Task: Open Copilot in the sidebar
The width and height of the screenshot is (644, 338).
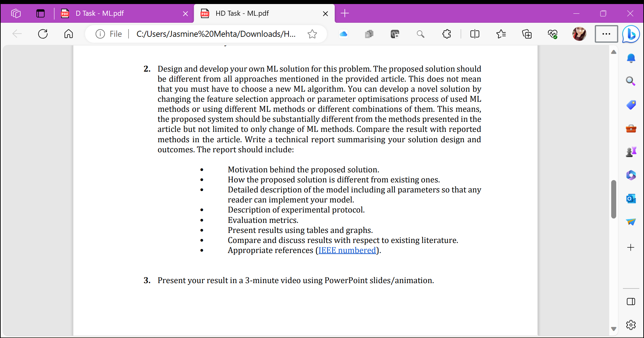Action: click(x=631, y=34)
